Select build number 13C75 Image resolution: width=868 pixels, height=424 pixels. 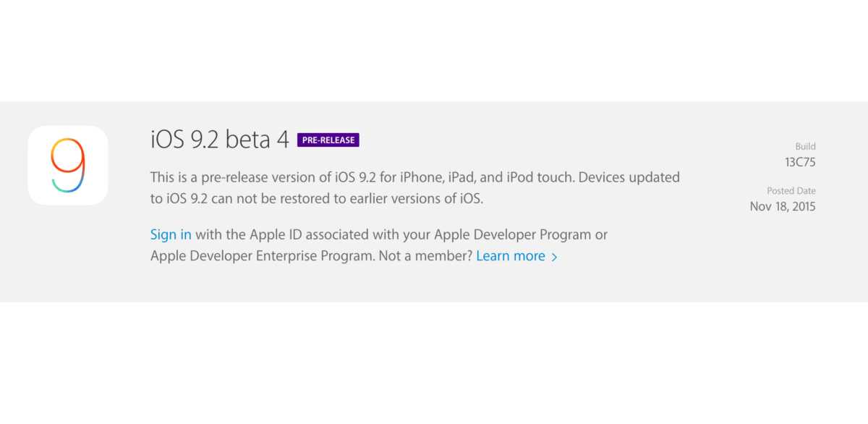(x=800, y=162)
